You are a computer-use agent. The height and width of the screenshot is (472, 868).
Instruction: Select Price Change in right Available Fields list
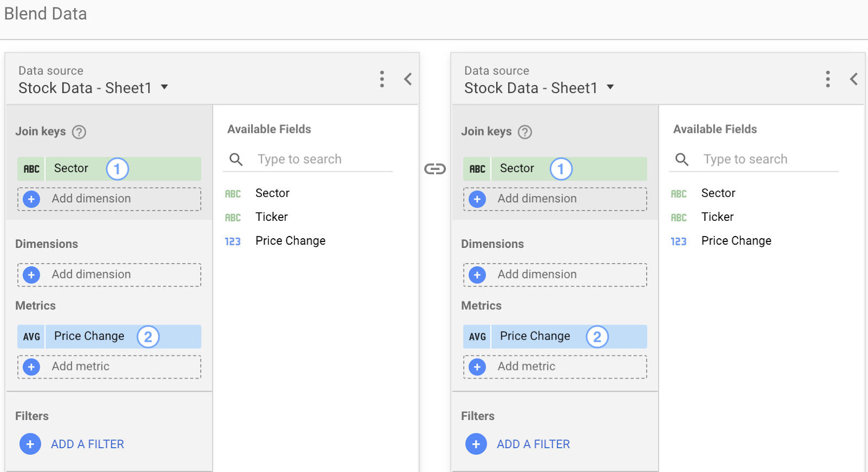click(736, 241)
